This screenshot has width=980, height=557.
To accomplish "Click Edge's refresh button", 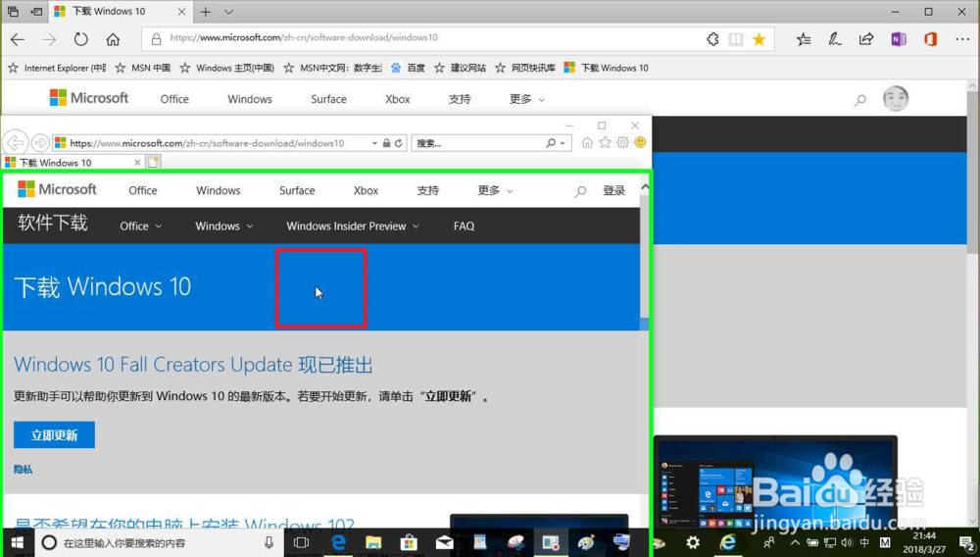I will point(80,39).
